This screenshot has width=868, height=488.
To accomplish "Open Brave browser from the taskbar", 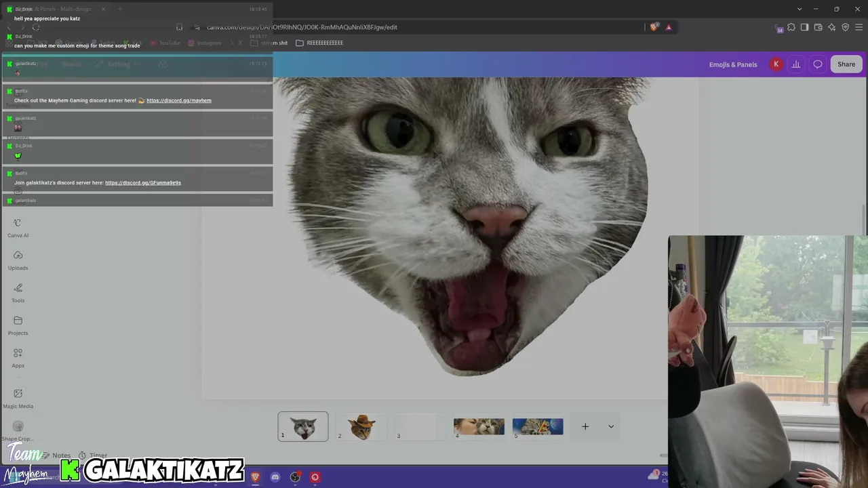I will coord(255,477).
